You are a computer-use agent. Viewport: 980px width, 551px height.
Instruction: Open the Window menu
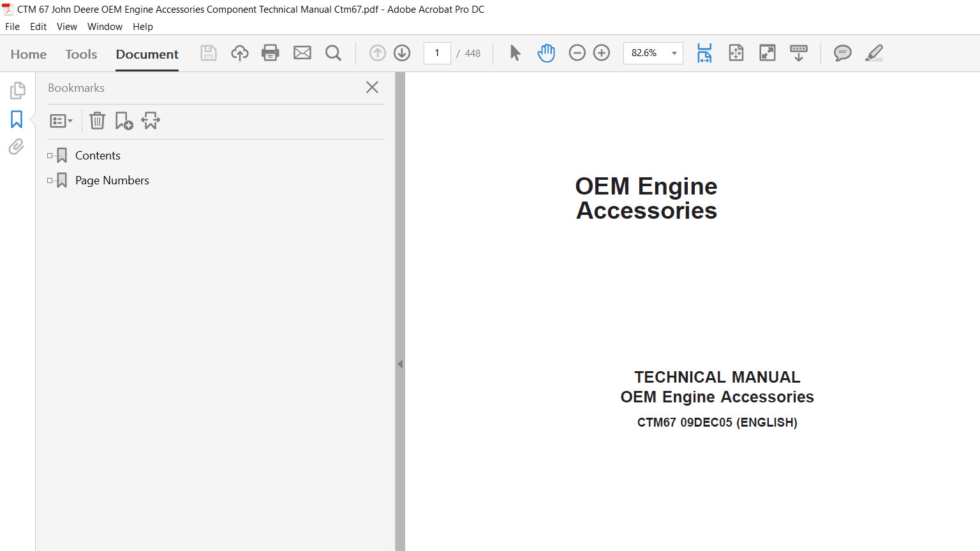pos(105,27)
